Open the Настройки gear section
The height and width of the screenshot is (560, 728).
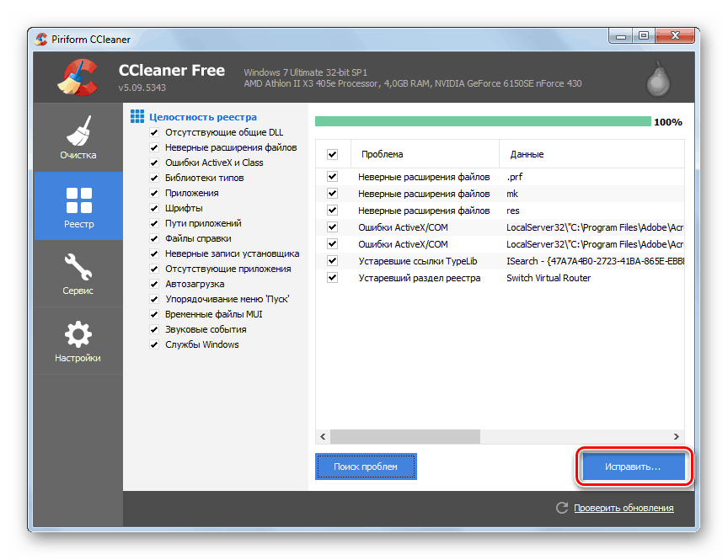[x=78, y=341]
